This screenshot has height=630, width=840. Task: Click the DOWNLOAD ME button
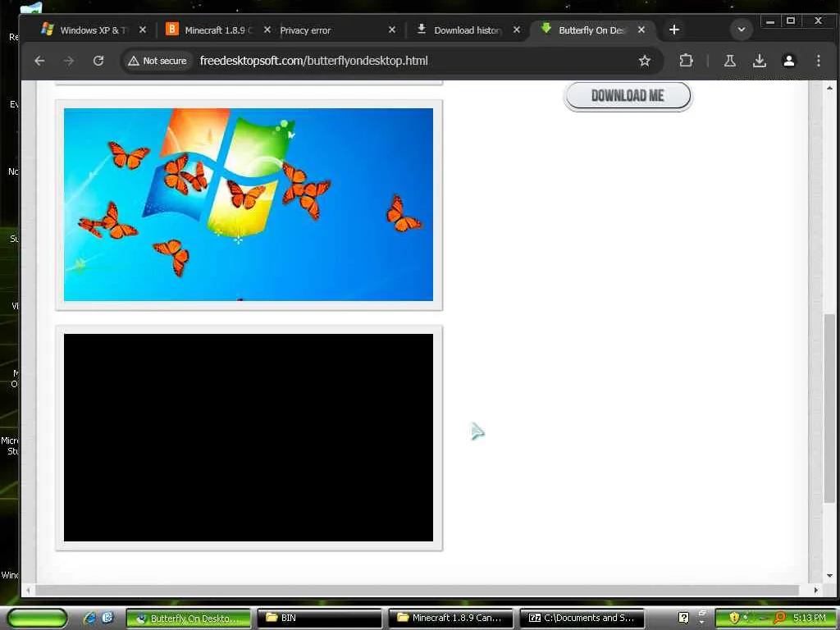pyautogui.click(x=628, y=96)
